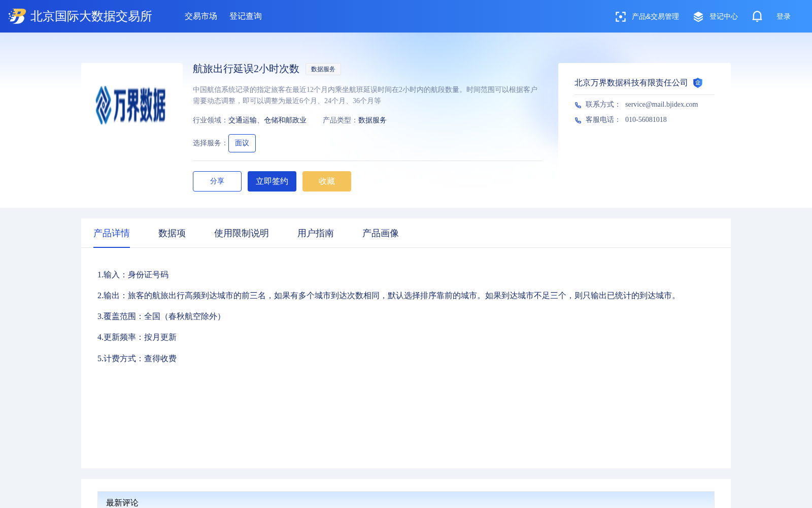Click the site title 北京国际大数据交易所
The image size is (812, 508).
point(91,16)
